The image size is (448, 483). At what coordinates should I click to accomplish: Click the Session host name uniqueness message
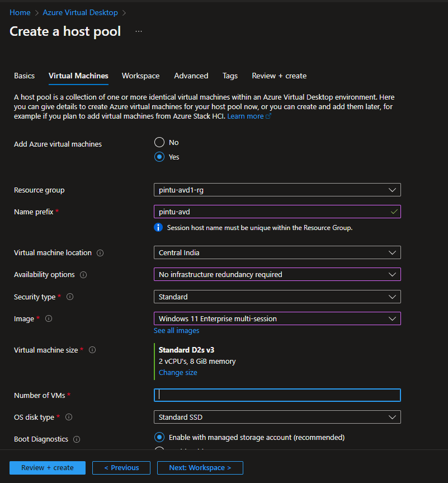tap(260, 228)
